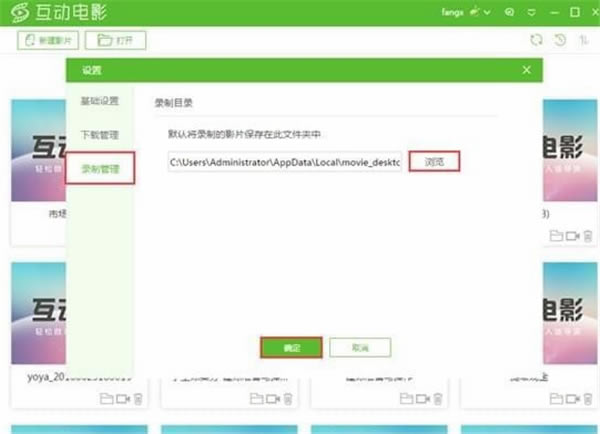Click the recording directory path field

tap(285, 162)
